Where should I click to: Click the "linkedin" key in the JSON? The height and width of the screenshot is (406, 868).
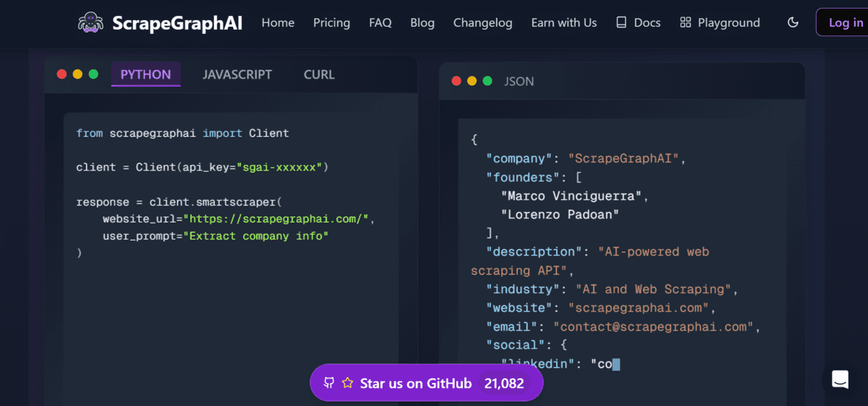pyautogui.click(x=538, y=364)
